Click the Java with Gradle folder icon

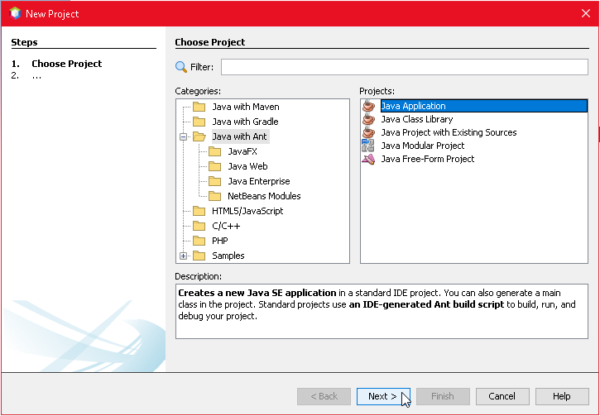pyautogui.click(x=199, y=121)
